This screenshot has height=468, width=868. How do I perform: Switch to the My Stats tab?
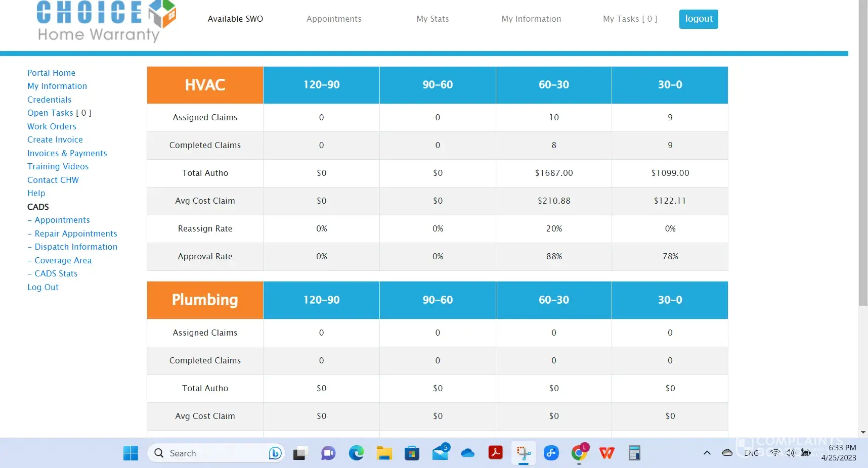coord(432,19)
